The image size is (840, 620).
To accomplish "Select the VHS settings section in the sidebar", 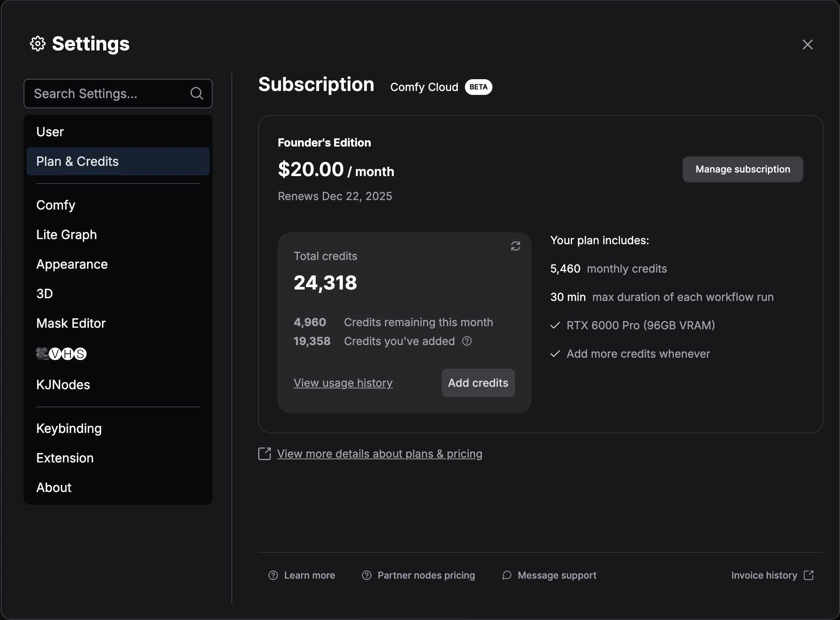I will coord(61,354).
